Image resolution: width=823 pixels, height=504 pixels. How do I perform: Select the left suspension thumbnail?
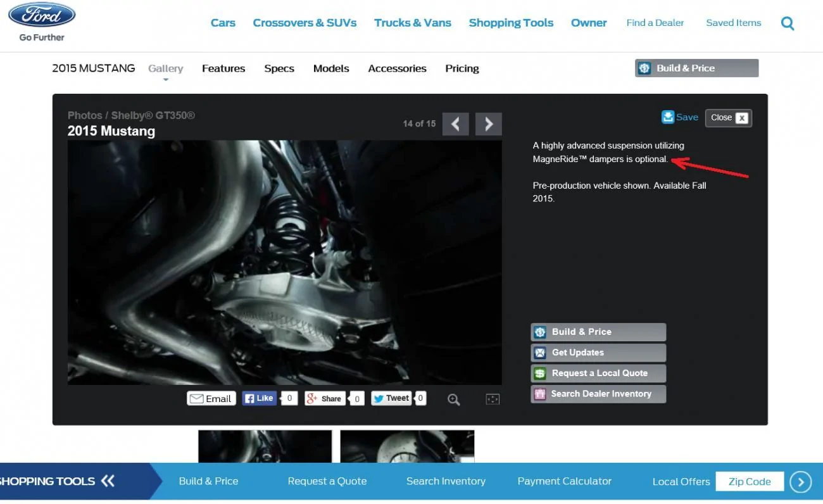point(265,446)
